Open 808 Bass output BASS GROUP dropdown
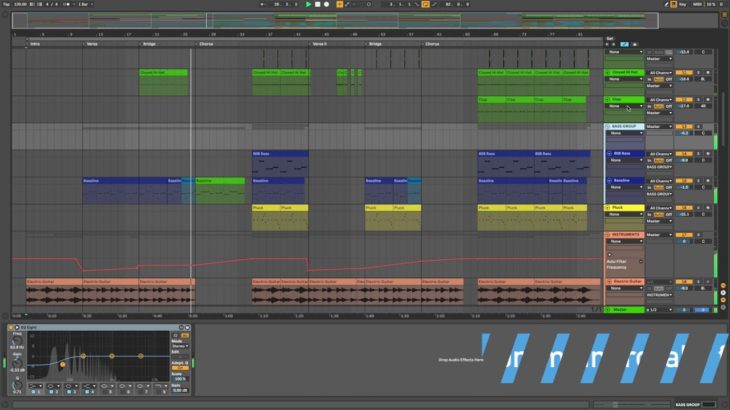This screenshot has height=410, width=730. click(x=660, y=167)
